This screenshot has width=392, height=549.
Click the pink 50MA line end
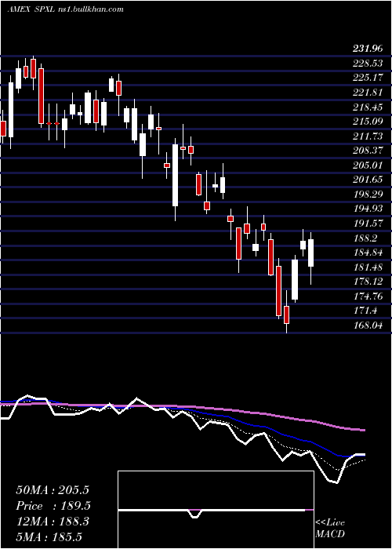[x=363, y=430]
